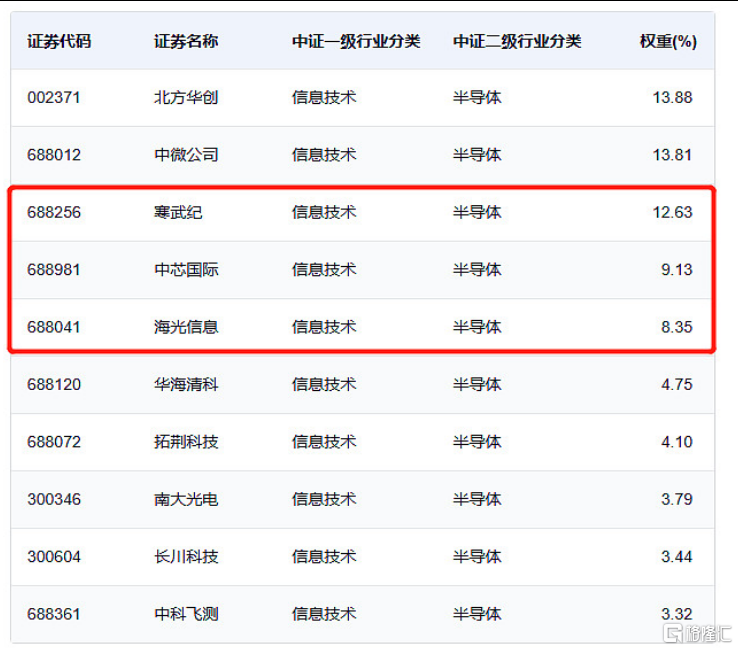Viewport: 738px width, 650px height.
Task: Click 半导体 in the 北方华创 row
Action: click(477, 97)
